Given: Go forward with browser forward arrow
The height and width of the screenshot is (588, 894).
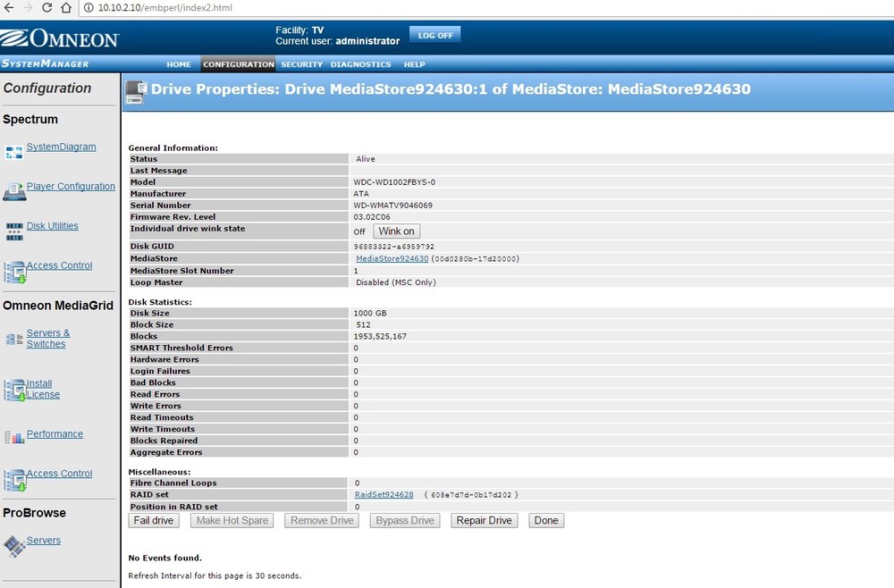Looking at the screenshot, I should 28,7.
